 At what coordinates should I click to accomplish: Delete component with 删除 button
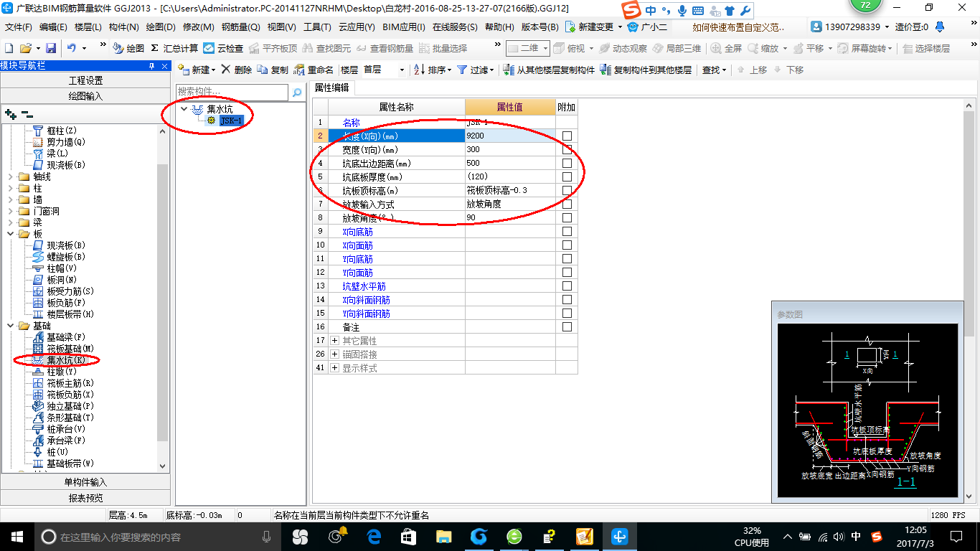pos(237,70)
